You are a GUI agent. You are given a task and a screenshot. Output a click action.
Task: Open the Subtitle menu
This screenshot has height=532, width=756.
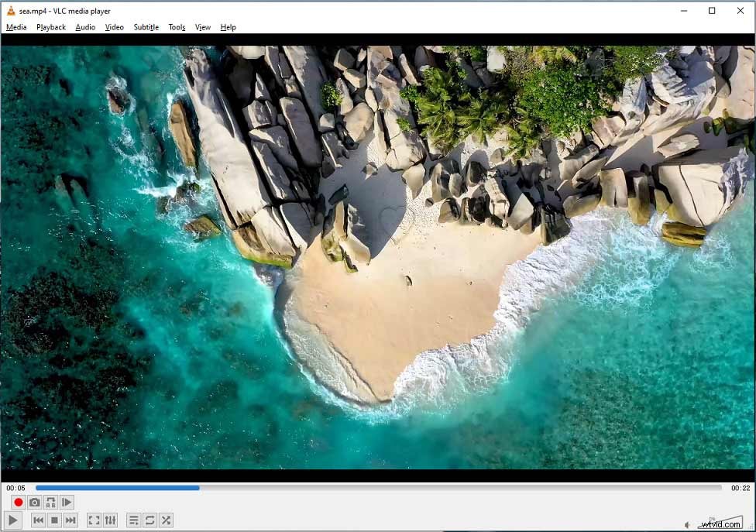pyautogui.click(x=146, y=27)
